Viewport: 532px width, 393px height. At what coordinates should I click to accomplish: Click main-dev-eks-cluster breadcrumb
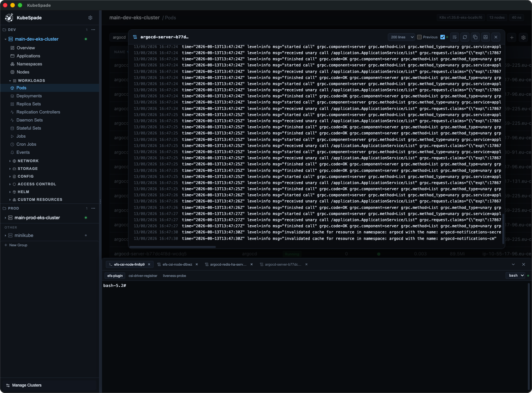point(135,18)
